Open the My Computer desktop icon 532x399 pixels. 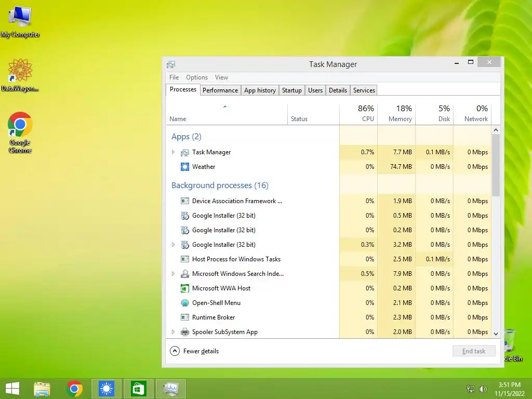tap(20, 20)
